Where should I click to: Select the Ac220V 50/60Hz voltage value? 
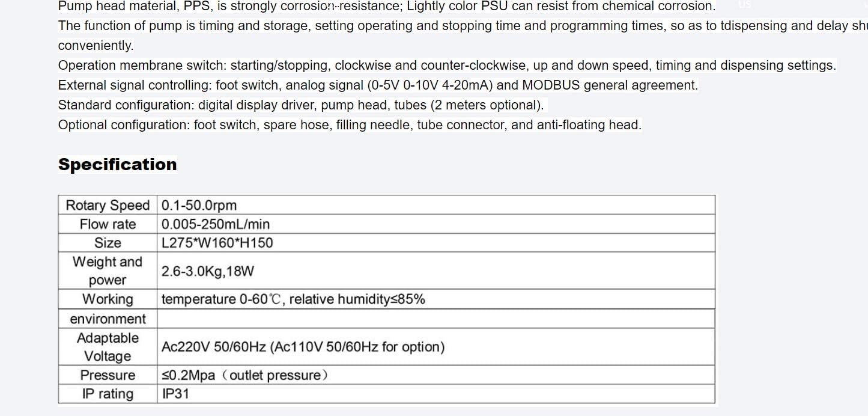(x=303, y=347)
